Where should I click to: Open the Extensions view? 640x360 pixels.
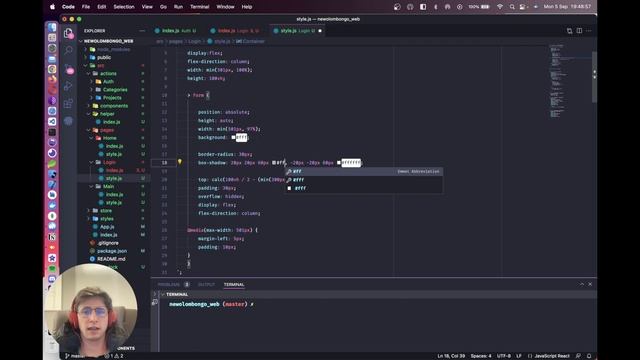[68, 103]
